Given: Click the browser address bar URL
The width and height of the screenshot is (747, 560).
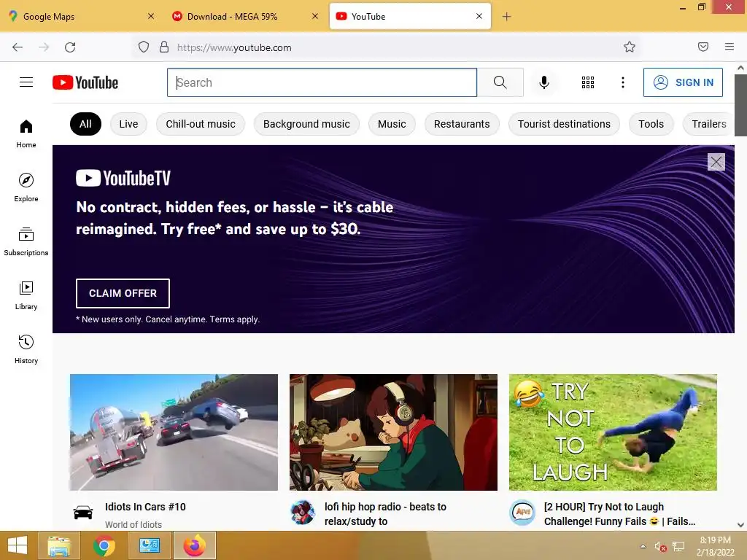Looking at the screenshot, I should (234, 47).
